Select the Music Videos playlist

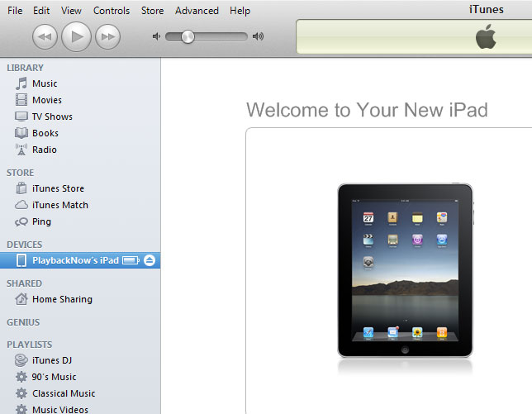coord(60,410)
